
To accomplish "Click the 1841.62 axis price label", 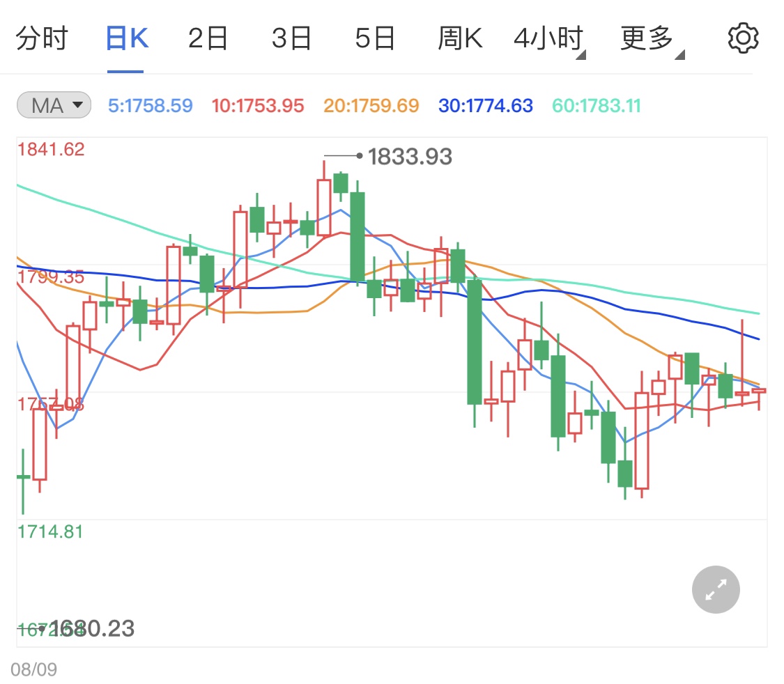I will [51, 149].
